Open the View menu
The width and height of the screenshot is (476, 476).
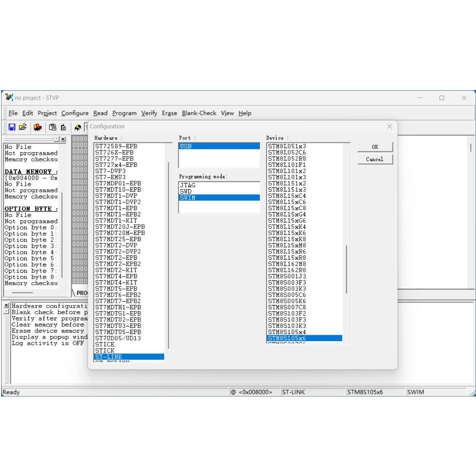227,113
